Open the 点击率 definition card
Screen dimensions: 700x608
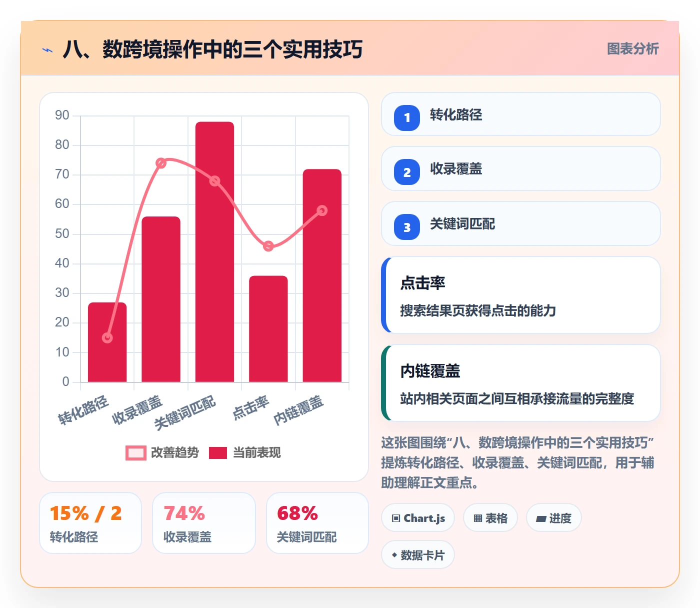(520, 295)
